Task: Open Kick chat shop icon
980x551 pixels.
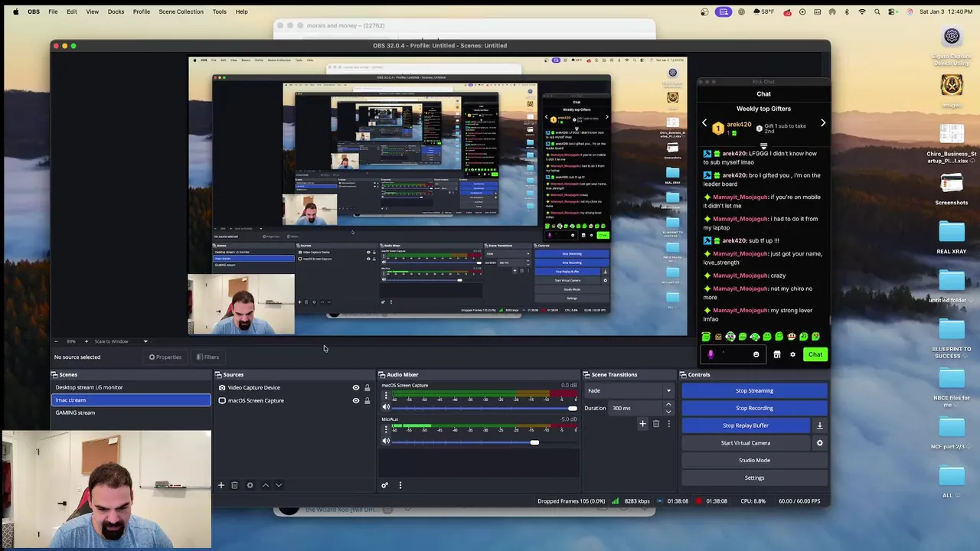Action: coord(777,354)
